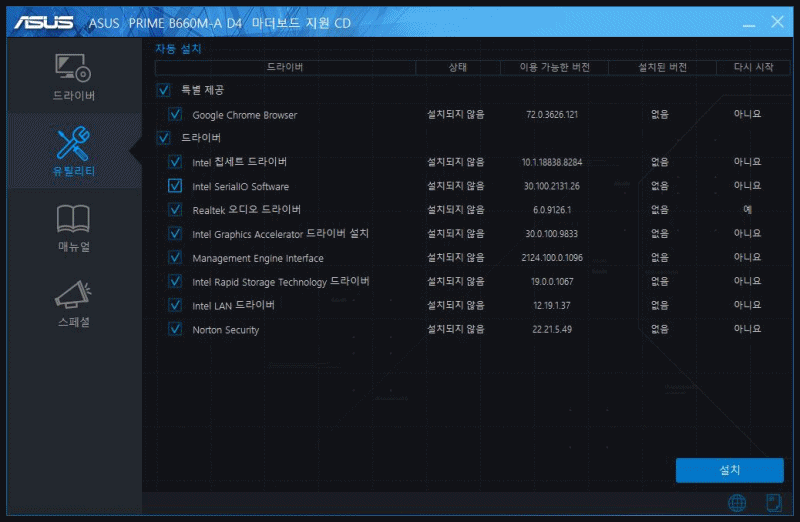Click the Google Chrome Browser row label

pyautogui.click(x=244, y=115)
